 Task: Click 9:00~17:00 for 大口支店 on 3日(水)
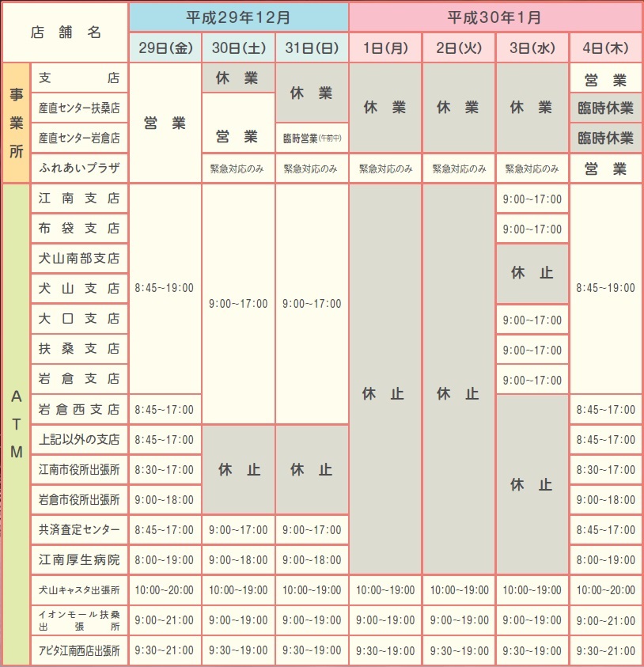click(x=532, y=320)
